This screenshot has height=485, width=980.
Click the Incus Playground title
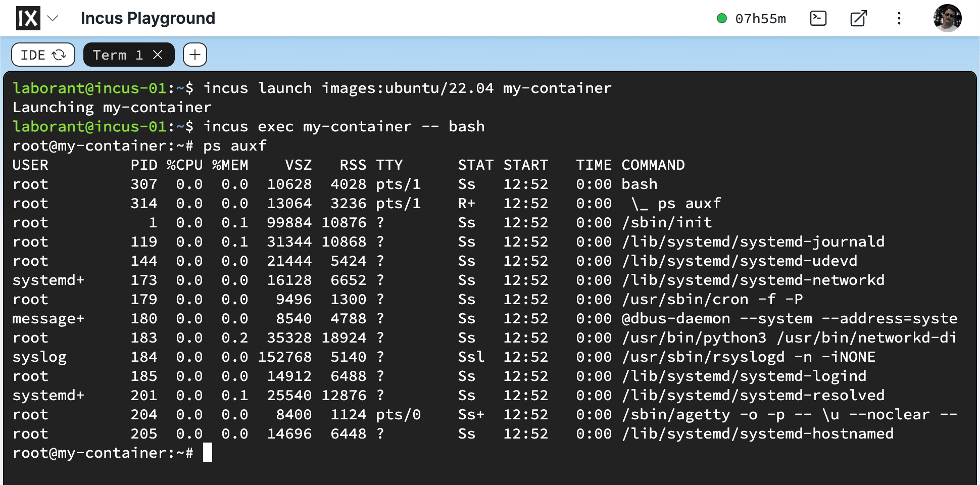148,18
